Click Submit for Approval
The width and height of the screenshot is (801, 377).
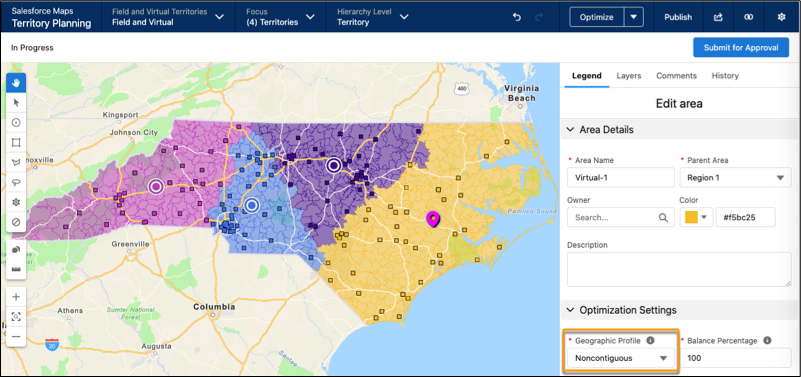point(741,48)
